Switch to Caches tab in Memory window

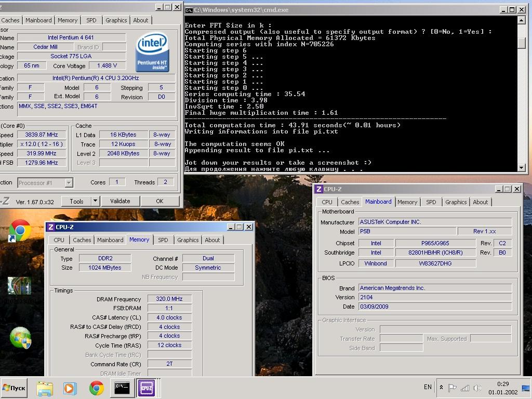[x=82, y=240]
